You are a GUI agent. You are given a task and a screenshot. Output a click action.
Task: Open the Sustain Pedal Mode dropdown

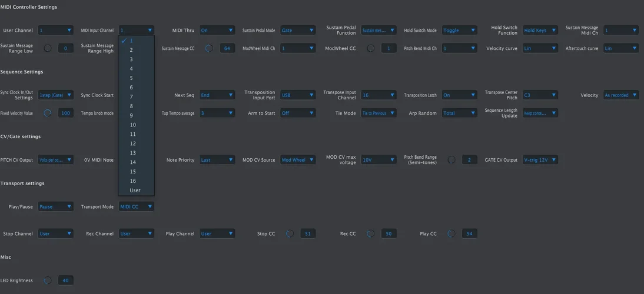[x=298, y=31]
